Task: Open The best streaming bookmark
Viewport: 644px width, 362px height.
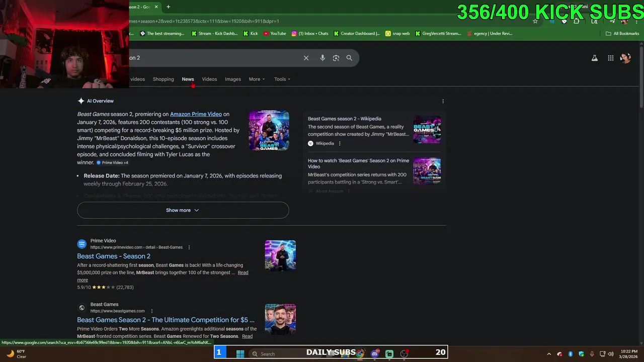Action: 162,34
